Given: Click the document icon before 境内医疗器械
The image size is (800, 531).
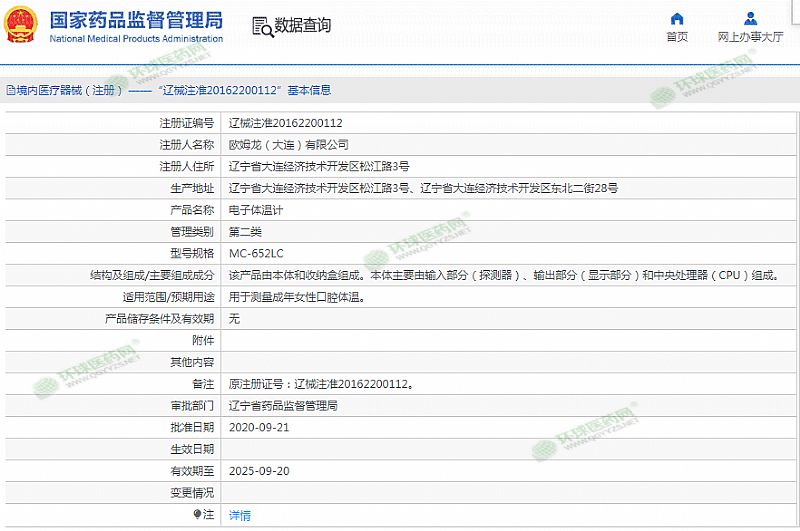Looking at the screenshot, I should pos(9,90).
